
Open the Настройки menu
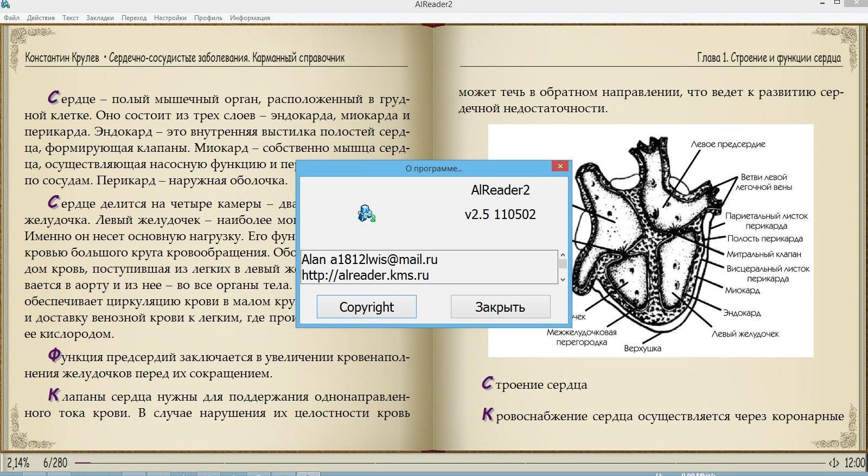pos(170,18)
